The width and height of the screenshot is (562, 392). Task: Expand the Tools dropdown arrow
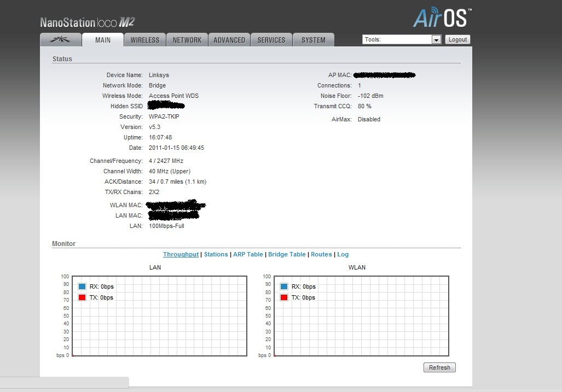tap(436, 40)
